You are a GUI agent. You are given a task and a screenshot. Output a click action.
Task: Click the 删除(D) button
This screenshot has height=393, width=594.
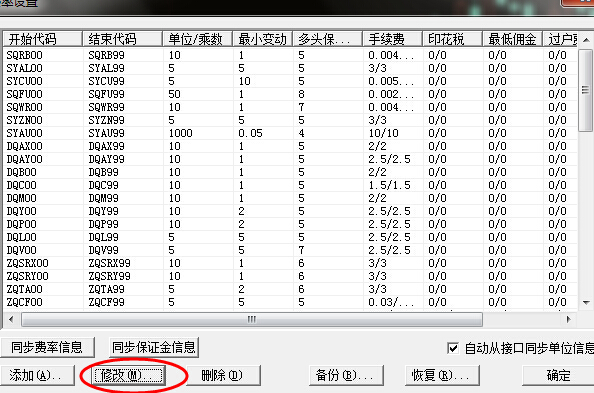pyautogui.click(x=223, y=376)
